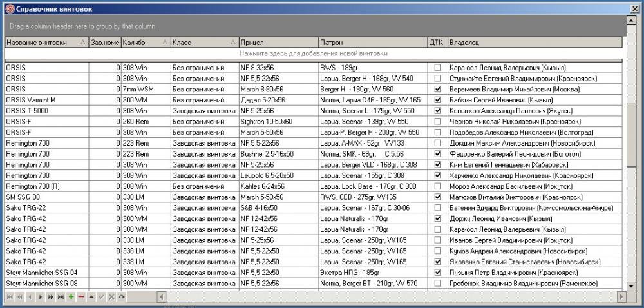This screenshot has width=644, height=308.
Task: Toggle ДТК checkbox for Матюхов Виталий Викторович
Action: [438, 197]
